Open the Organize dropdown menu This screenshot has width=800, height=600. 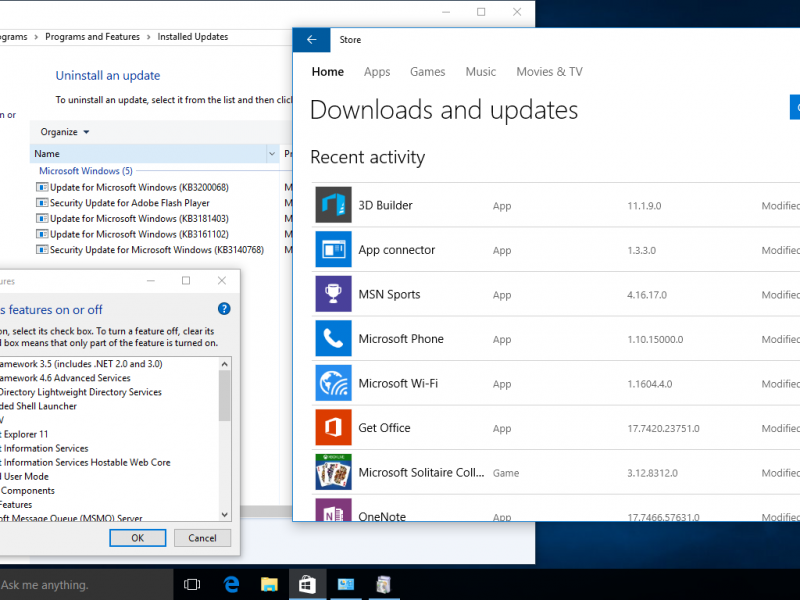[65, 132]
